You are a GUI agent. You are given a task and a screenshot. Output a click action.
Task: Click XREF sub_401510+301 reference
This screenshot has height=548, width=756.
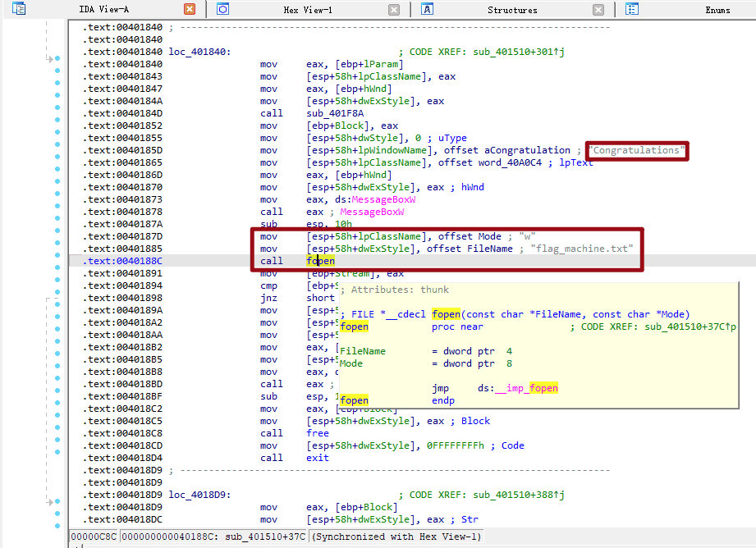[x=518, y=52]
